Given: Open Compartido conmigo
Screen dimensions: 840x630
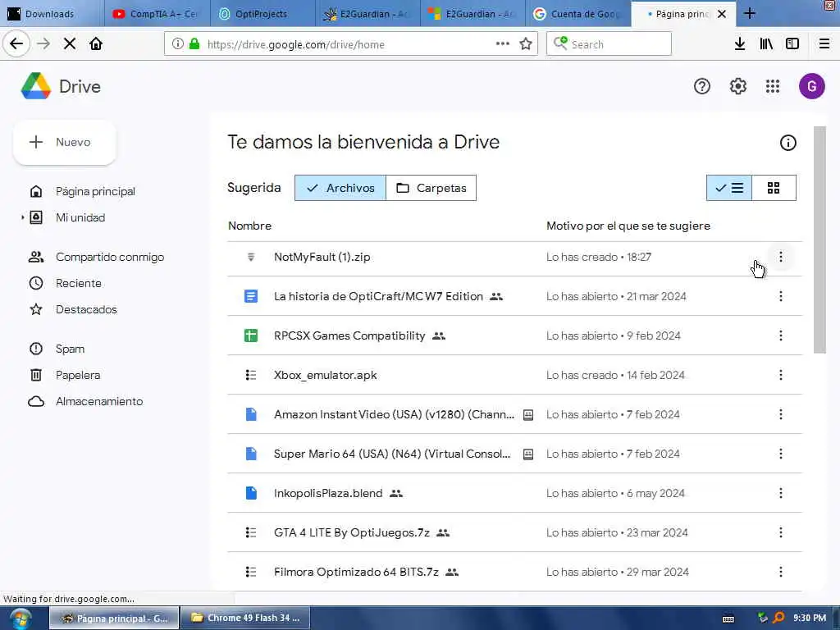Looking at the screenshot, I should click(x=110, y=257).
